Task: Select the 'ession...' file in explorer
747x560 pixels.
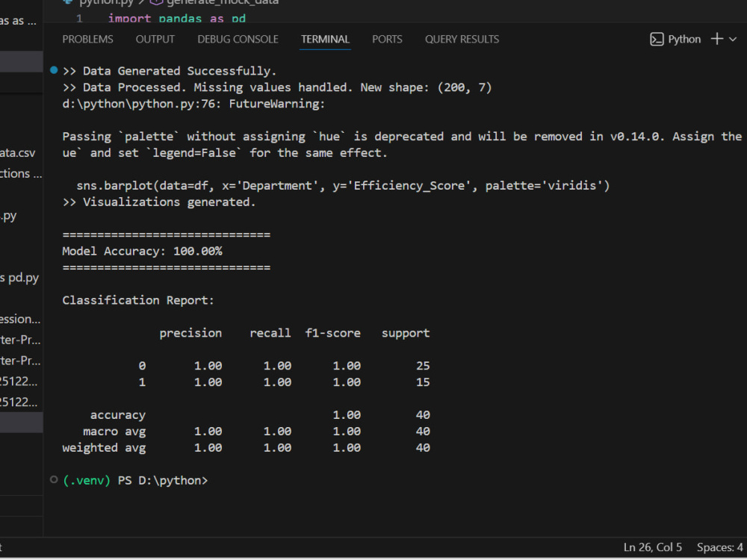Action: [22, 319]
